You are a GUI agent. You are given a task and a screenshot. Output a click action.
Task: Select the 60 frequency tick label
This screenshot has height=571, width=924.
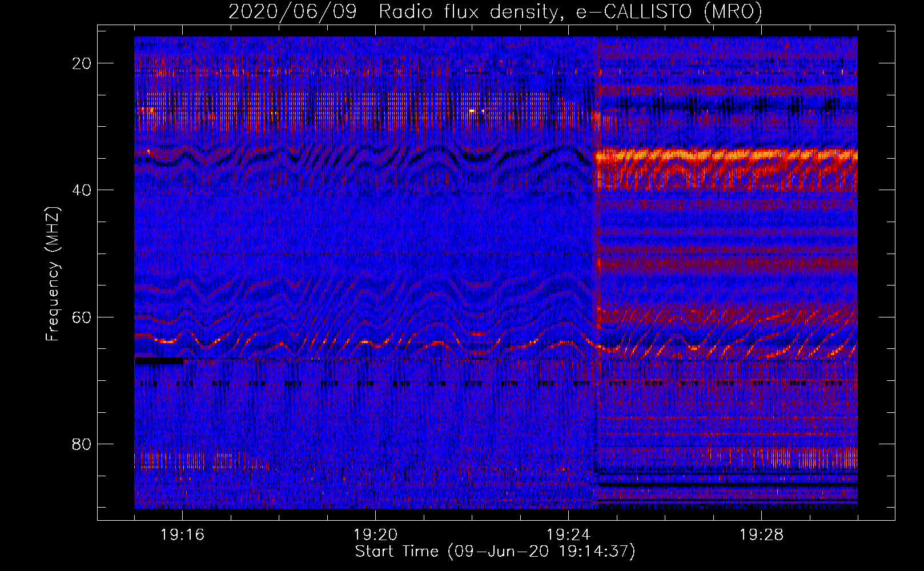click(82, 317)
